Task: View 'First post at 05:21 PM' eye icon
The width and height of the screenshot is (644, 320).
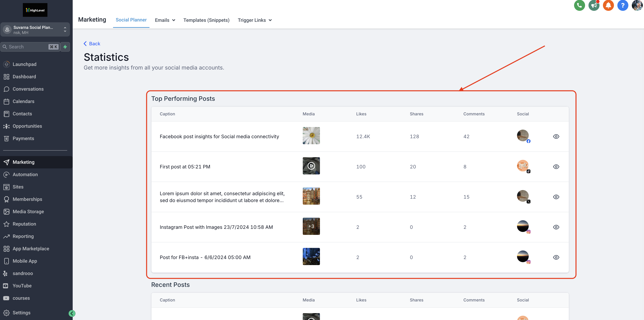Action: click(556, 167)
